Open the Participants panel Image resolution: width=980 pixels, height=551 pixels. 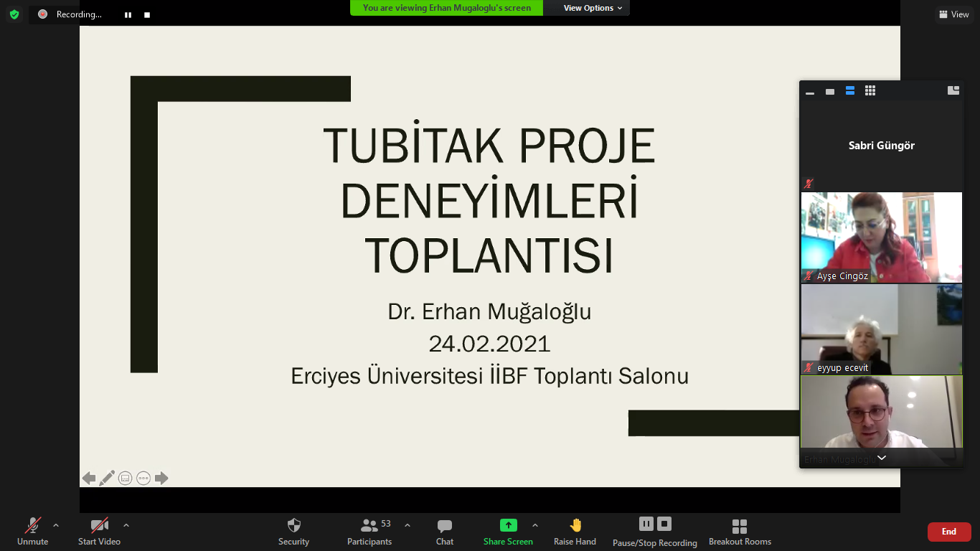(369, 531)
